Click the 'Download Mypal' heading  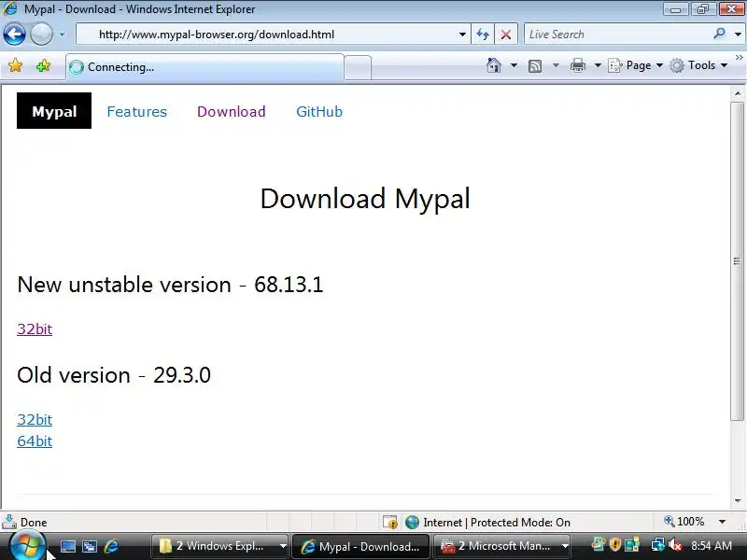[365, 199]
